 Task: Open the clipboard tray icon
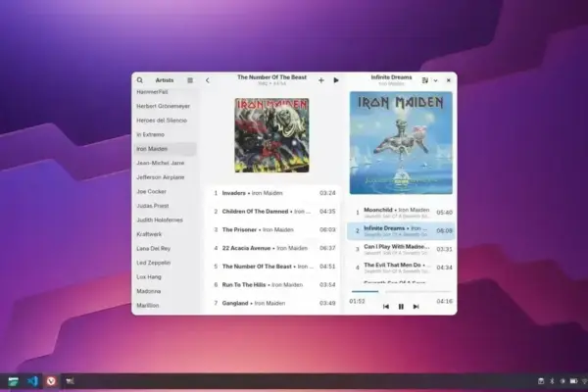point(541,381)
